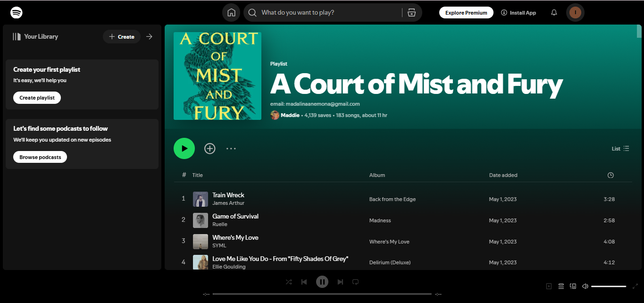The image size is (644, 303).
Task: Pause the current track
Action: coord(322,282)
